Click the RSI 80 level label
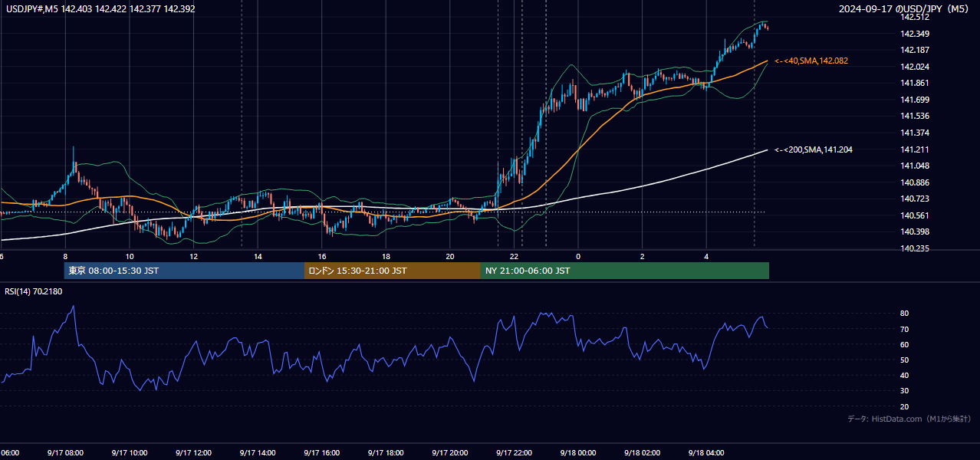Viewport: 980px width, 460px height. (905, 314)
